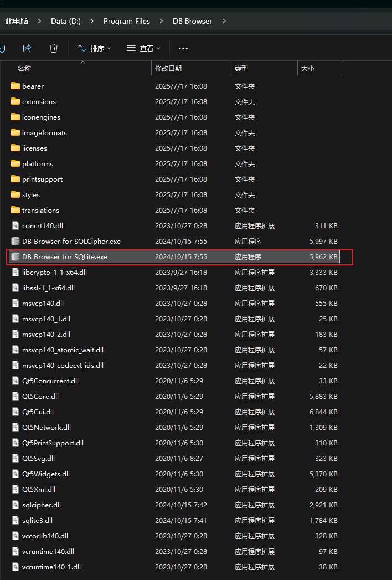Select file name Qt5PrintSupport.dll
This screenshot has width=392, height=580.
click(x=53, y=443)
